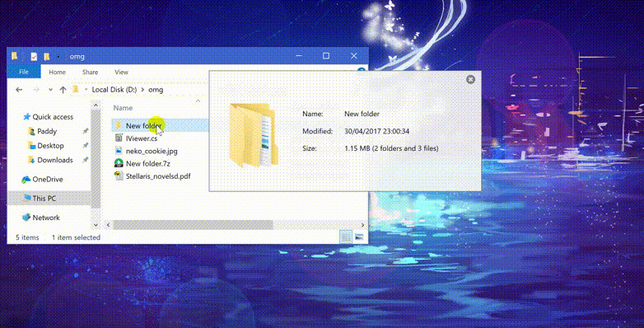Go back using the Back arrow
Viewport: 644px width, 328px height.
[x=19, y=90]
